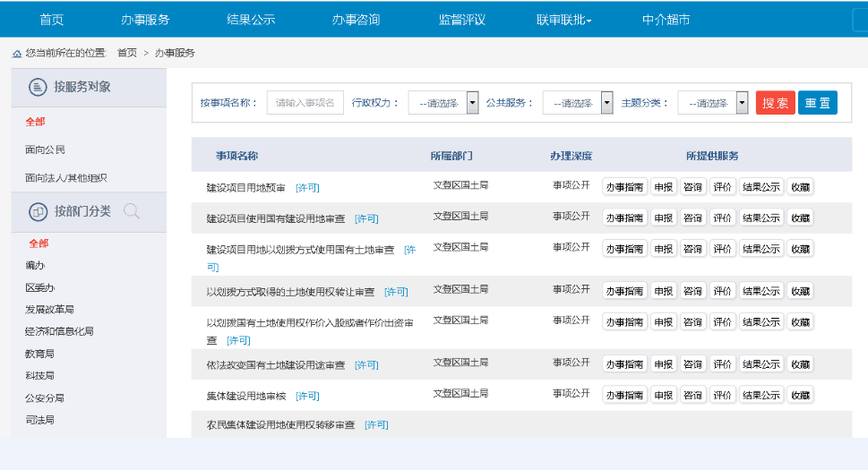Click the magnifier icon beside 按部门分类
The height and width of the screenshot is (470, 868).
[x=132, y=212]
